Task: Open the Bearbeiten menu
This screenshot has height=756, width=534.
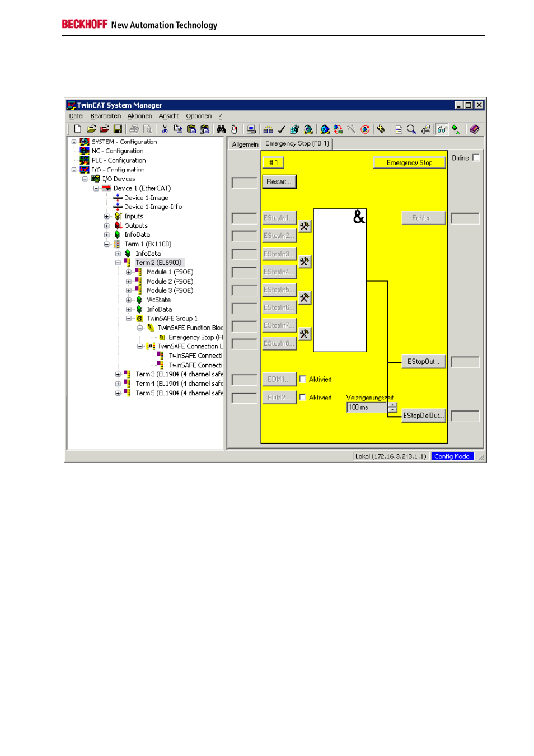Action: 106,116
